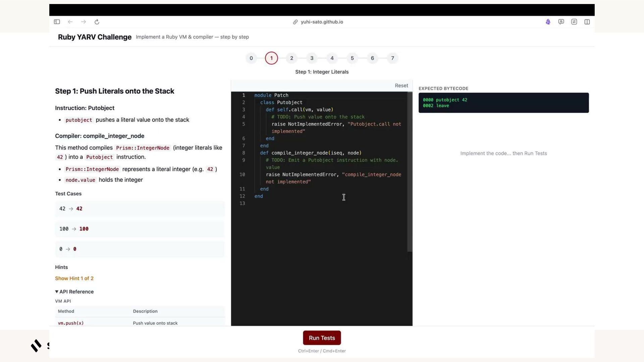Toggle the split view icon
Viewport: 644px width, 362px height.
587,22
